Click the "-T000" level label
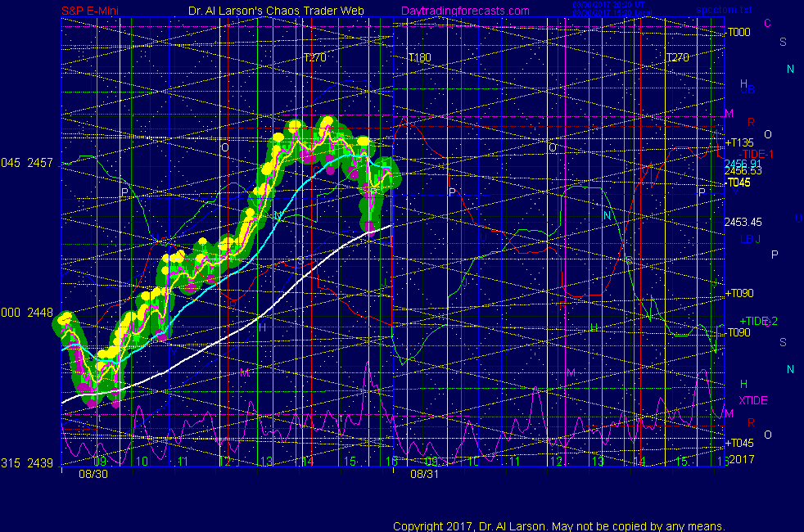The image size is (804, 532). 738,32
